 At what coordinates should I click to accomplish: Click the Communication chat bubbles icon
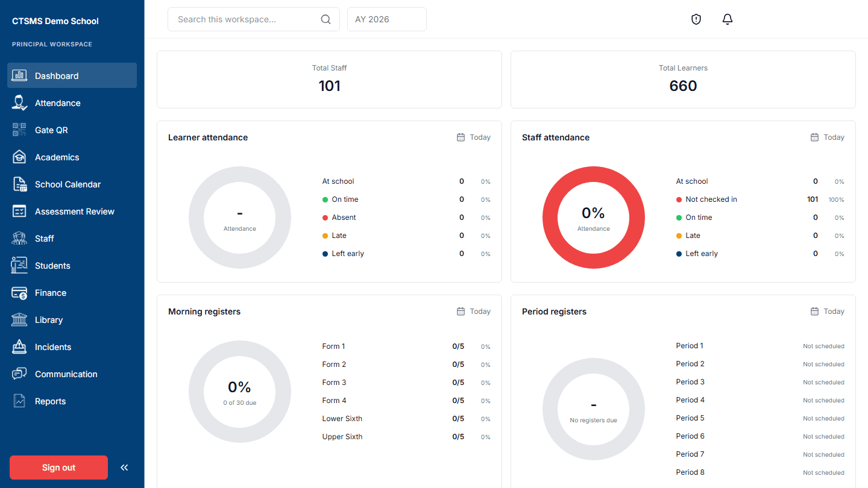tap(19, 374)
